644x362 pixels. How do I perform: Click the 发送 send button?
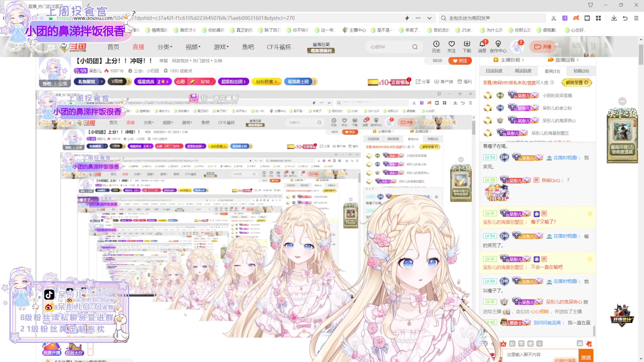[x=586, y=356]
